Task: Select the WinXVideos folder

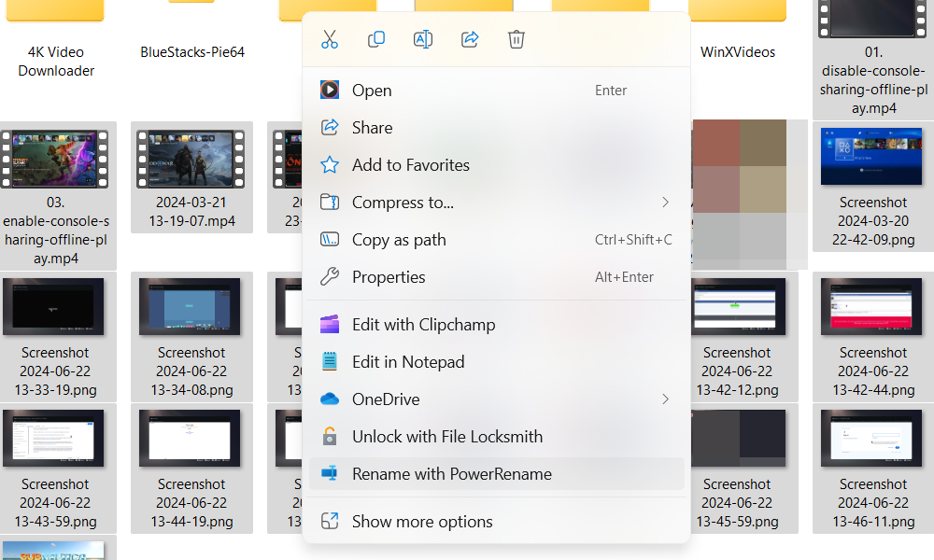Action: click(738, 33)
